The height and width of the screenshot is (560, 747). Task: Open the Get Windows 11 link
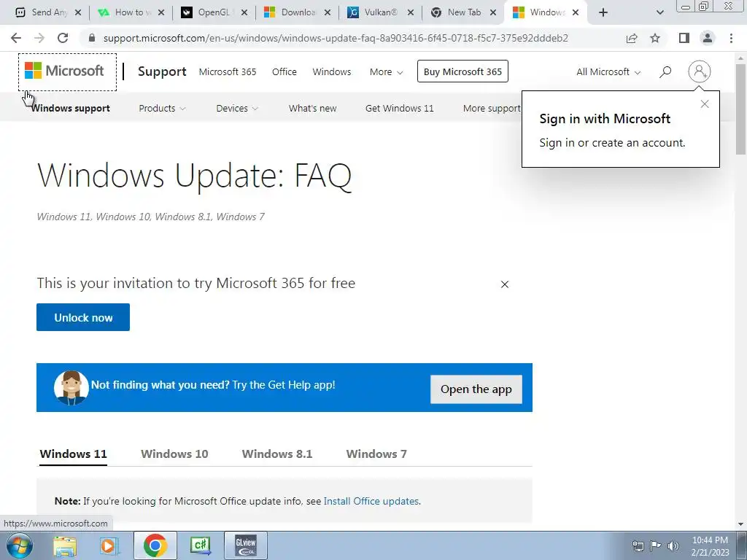pos(399,108)
